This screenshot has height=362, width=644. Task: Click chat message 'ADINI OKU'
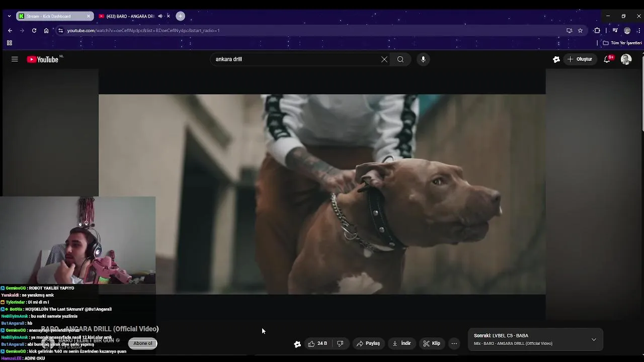35,358
